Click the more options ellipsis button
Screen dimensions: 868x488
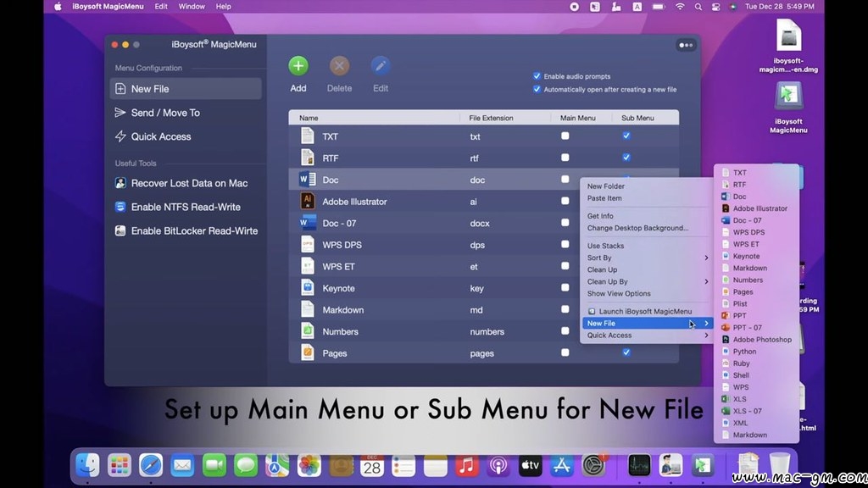click(685, 45)
